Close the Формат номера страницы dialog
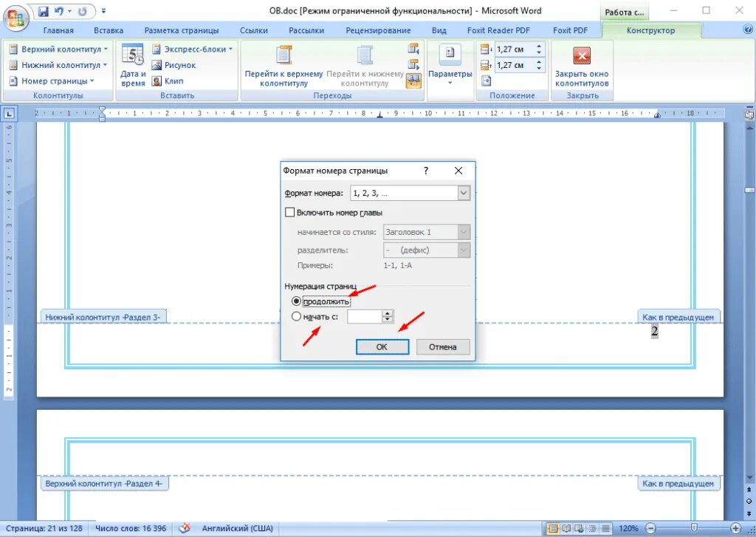The image size is (756, 537). [458, 171]
